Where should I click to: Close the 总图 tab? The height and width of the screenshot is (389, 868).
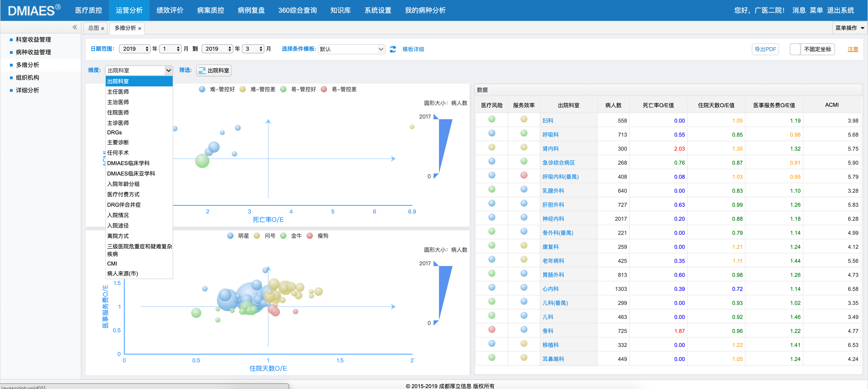tap(102, 29)
